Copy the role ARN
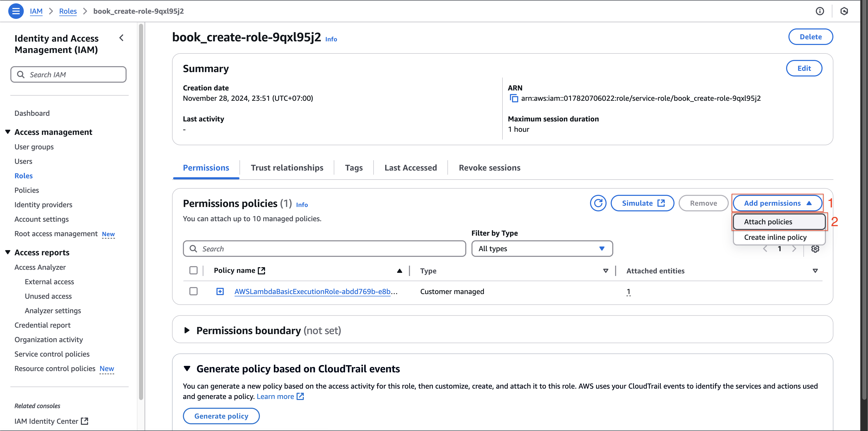The width and height of the screenshot is (868, 431). (x=514, y=98)
